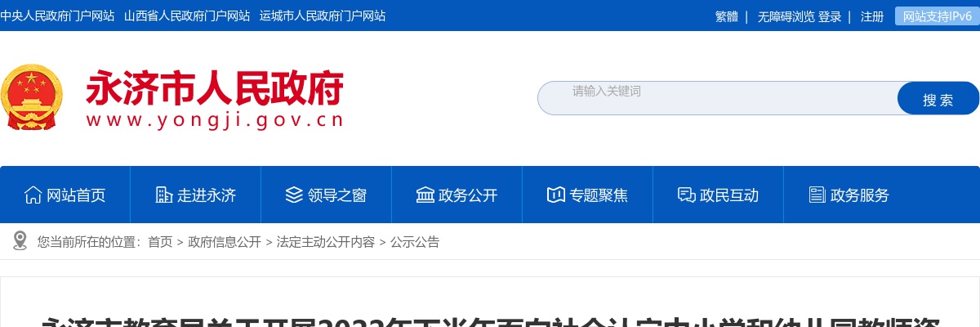This screenshot has width=980, height=327.
Task: Click the 注册 register link
Action: tap(872, 16)
